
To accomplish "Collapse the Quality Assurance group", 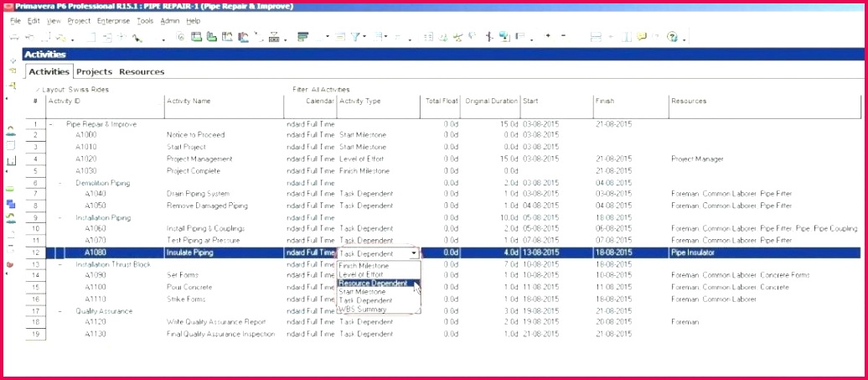I will 59,310.
